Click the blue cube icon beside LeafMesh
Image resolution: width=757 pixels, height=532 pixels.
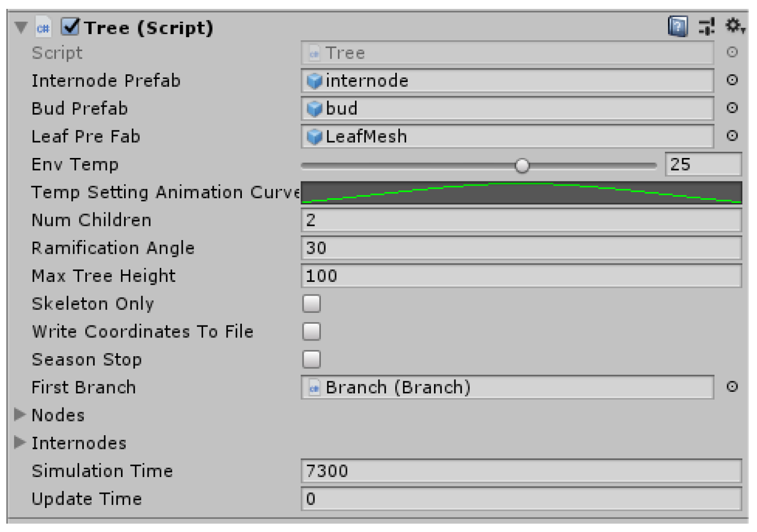pos(314,137)
